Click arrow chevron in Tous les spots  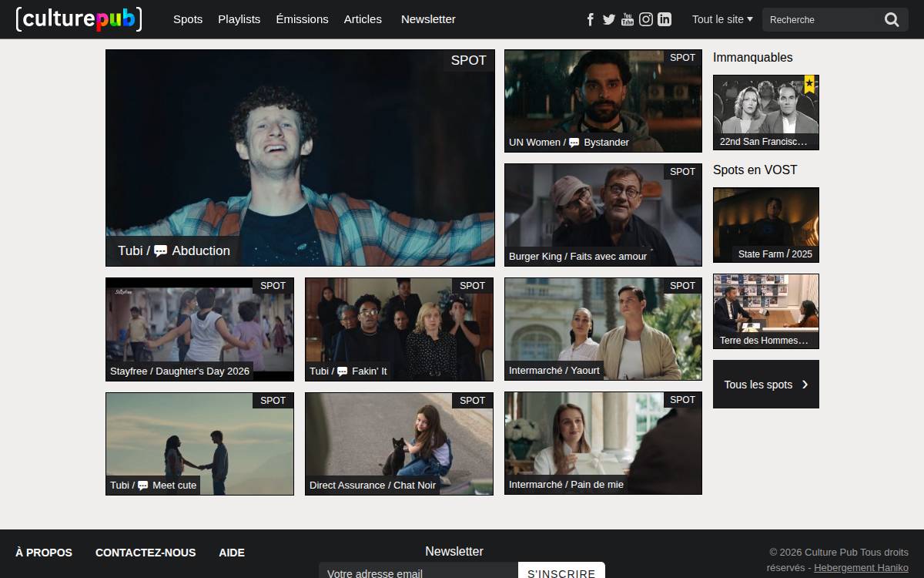(805, 385)
